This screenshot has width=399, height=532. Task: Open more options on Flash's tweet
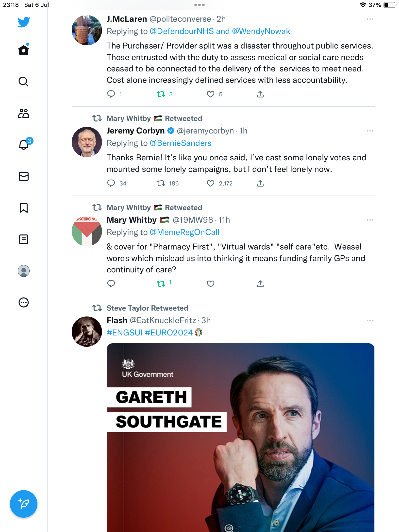[370, 320]
